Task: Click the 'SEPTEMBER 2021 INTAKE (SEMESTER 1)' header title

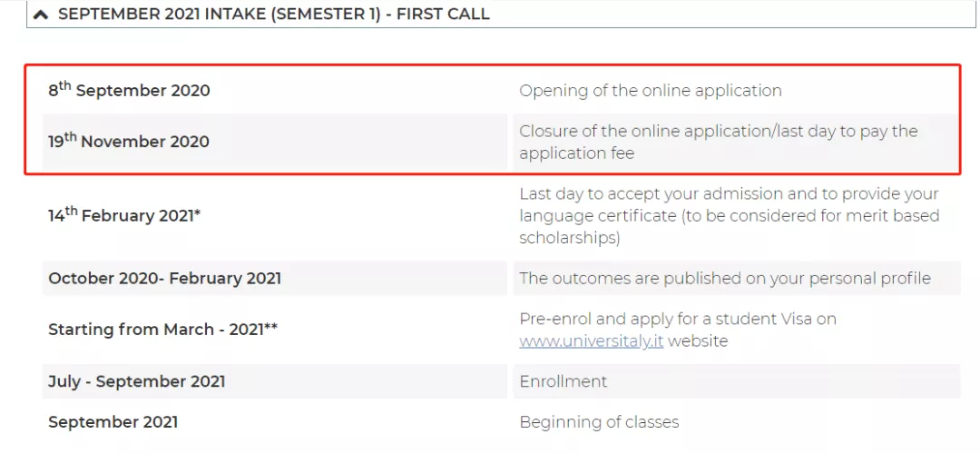Action: (273, 15)
